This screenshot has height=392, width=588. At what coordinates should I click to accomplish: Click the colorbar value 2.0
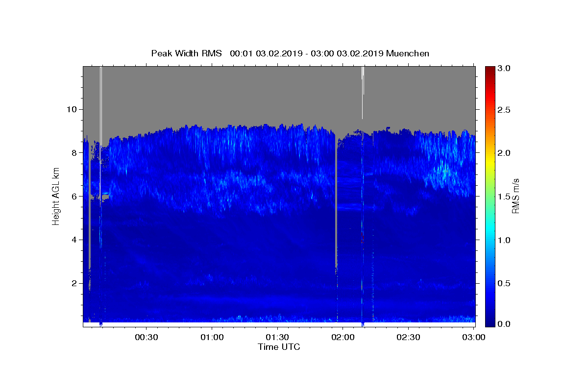[504, 153]
